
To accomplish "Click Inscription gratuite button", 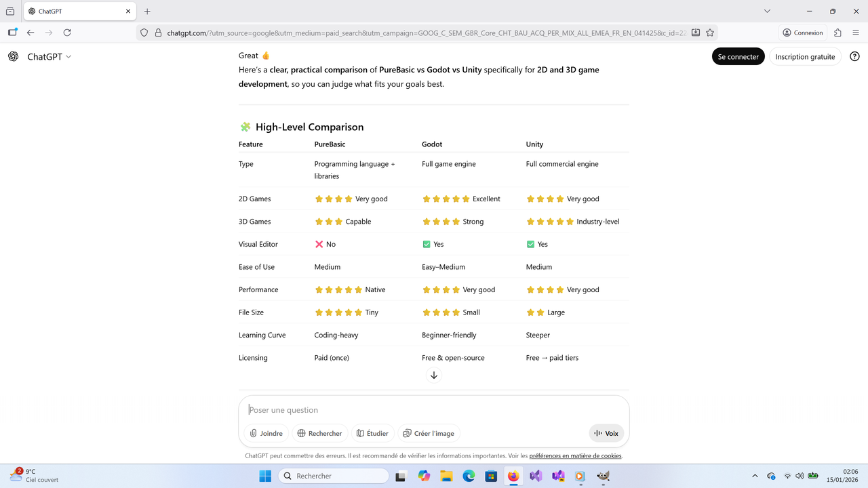I will (x=805, y=57).
